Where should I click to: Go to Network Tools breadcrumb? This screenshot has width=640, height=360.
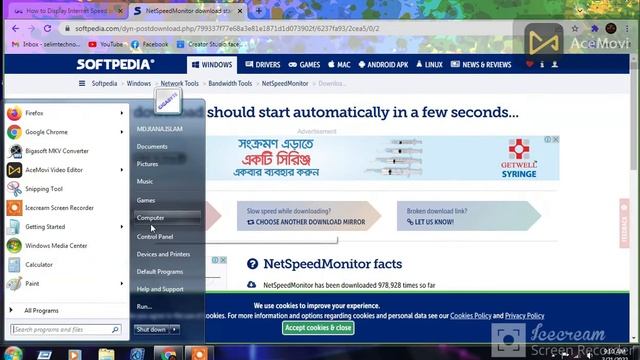point(179,83)
